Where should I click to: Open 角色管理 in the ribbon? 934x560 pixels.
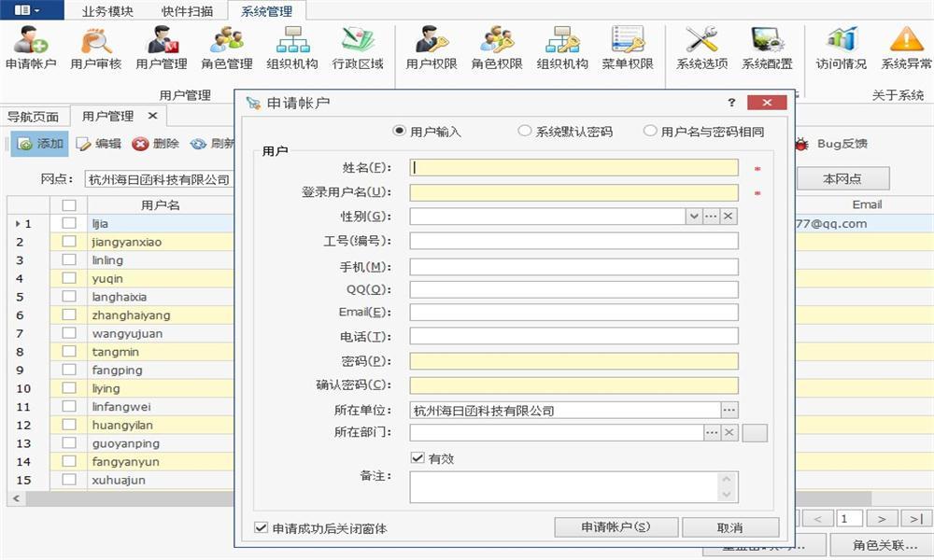point(227,49)
